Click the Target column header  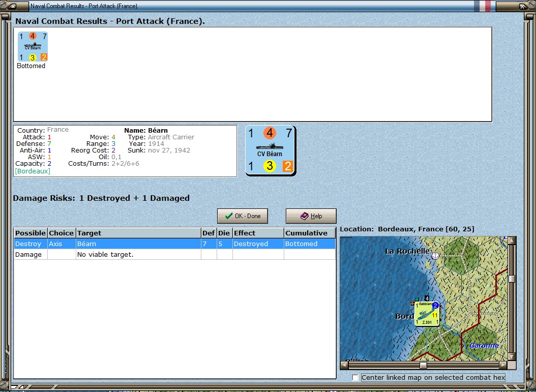[138, 233]
